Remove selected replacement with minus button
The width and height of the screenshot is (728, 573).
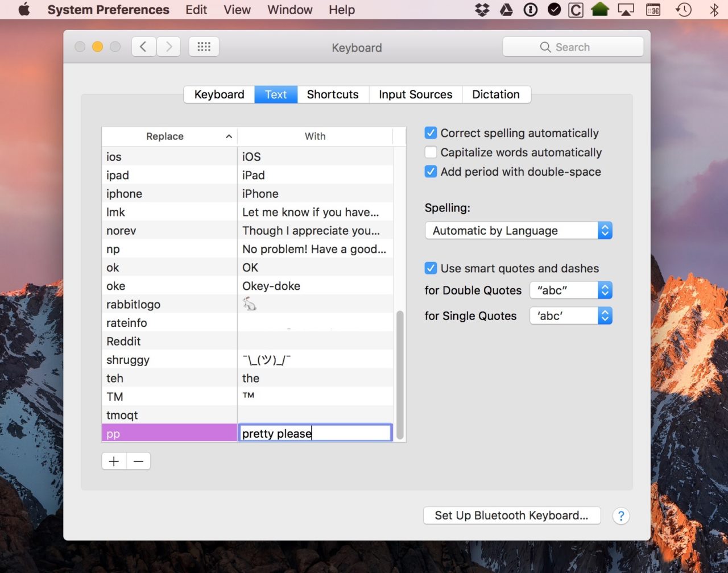click(x=139, y=461)
